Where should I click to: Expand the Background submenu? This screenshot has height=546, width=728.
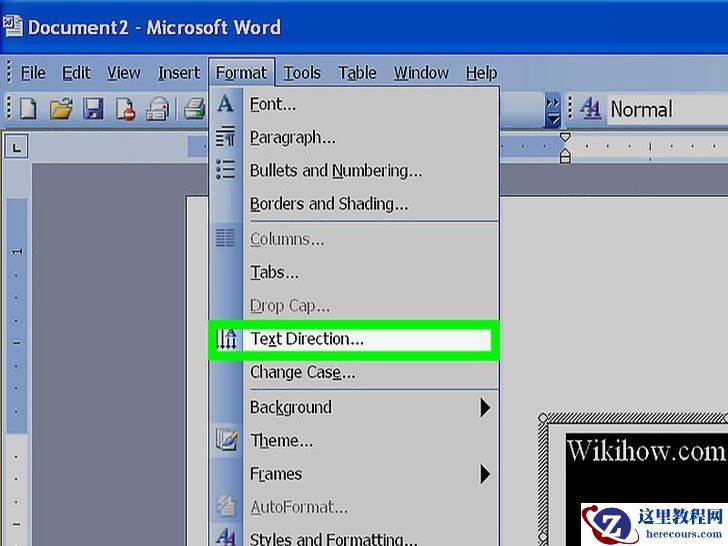[355, 408]
